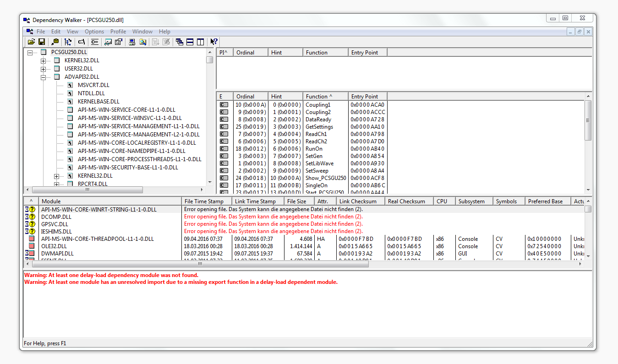Click the Context Help arrow-question icon

click(x=214, y=42)
